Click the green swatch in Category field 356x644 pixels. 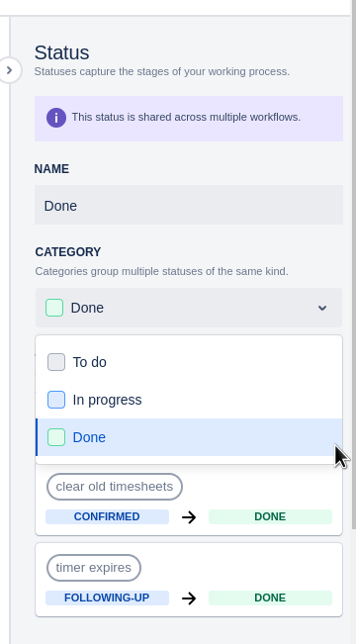(x=54, y=308)
